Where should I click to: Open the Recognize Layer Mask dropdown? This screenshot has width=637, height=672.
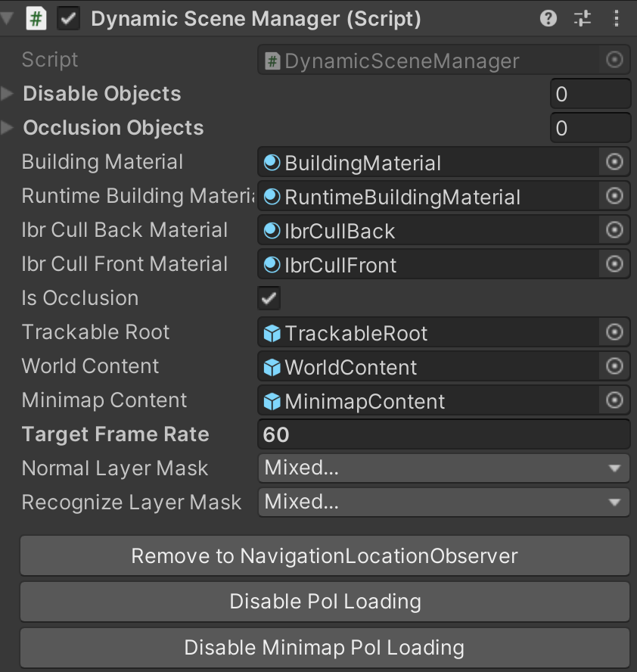pos(444,502)
